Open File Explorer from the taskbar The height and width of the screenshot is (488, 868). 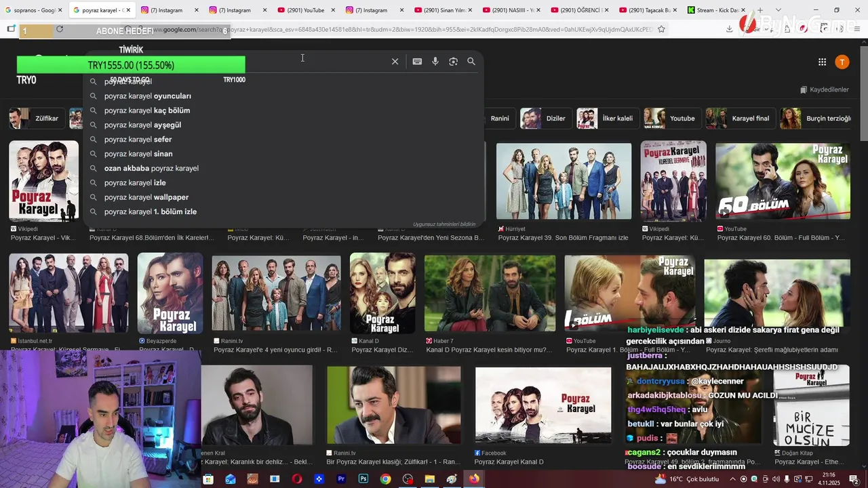point(429,479)
